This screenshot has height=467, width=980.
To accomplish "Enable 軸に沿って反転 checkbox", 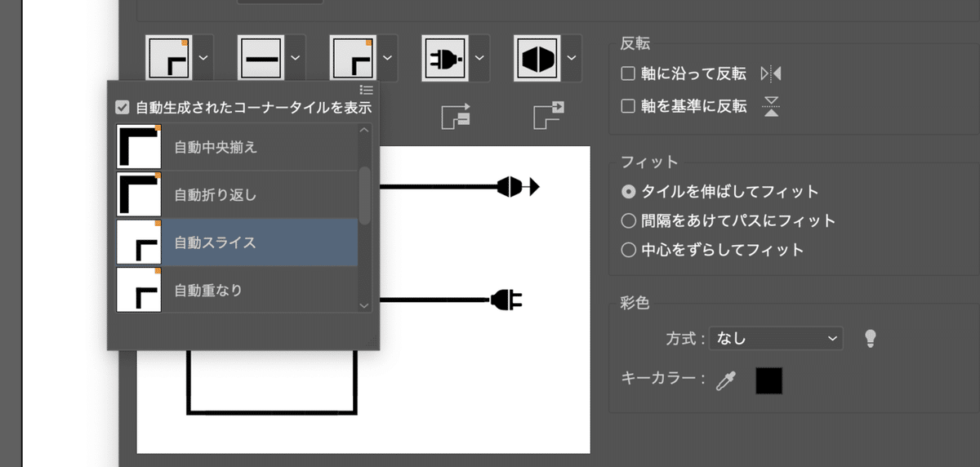I will (628, 73).
